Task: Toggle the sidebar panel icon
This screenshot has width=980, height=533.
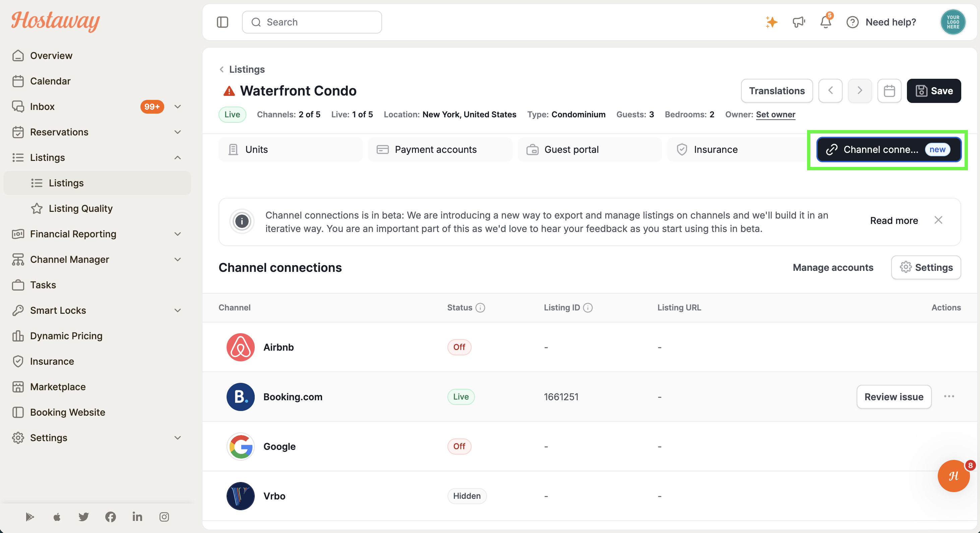Action: point(222,22)
